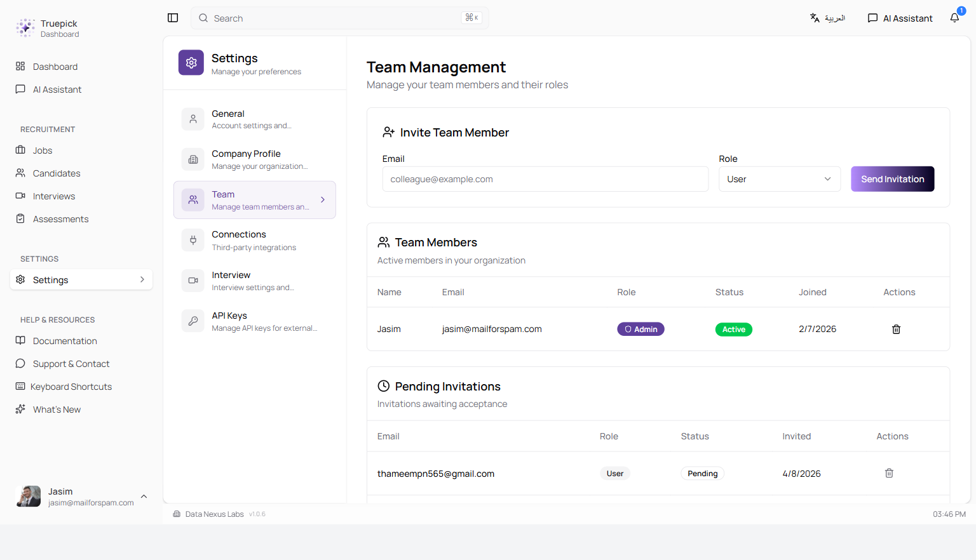Open the Role dropdown
The height and width of the screenshot is (560, 976).
point(779,179)
